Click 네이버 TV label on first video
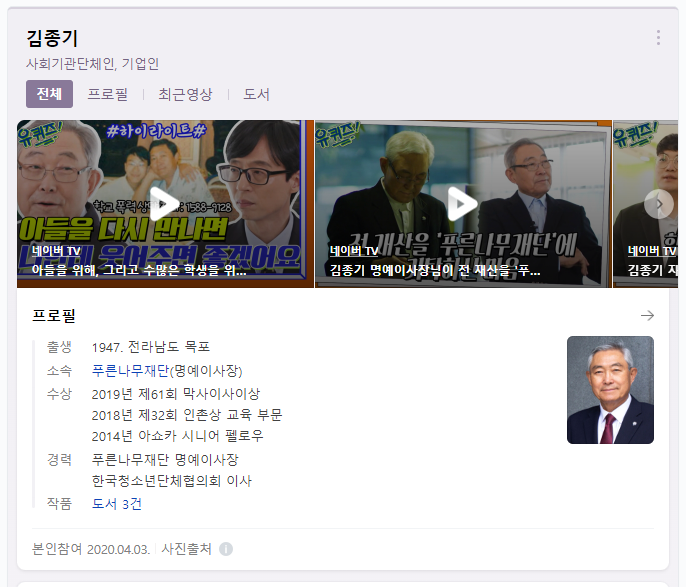Image resolution: width=686 pixels, height=587 pixels. 56,251
